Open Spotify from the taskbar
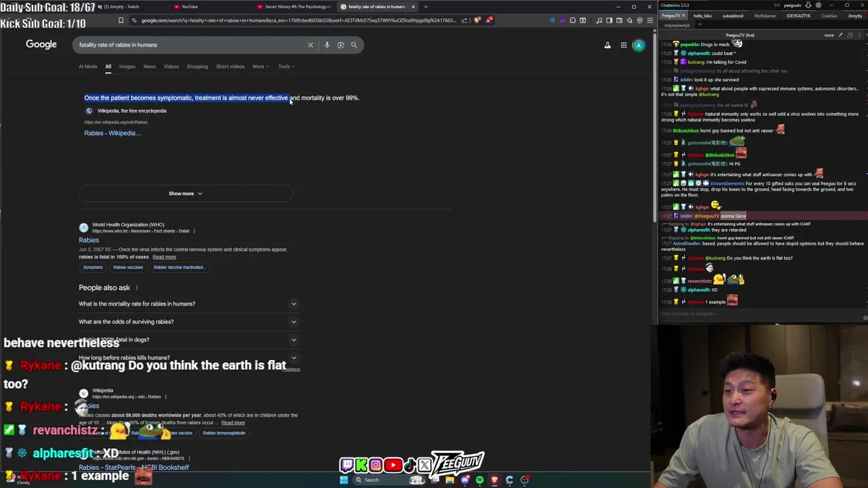The width and height of the screenshot is (868, 488). pyautogui.click(x=479, y=480)
